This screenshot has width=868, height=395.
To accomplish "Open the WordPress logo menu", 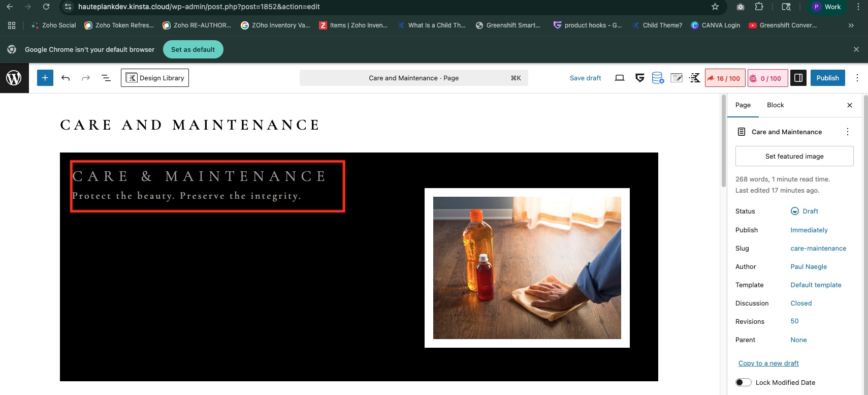I will [14, 78].
